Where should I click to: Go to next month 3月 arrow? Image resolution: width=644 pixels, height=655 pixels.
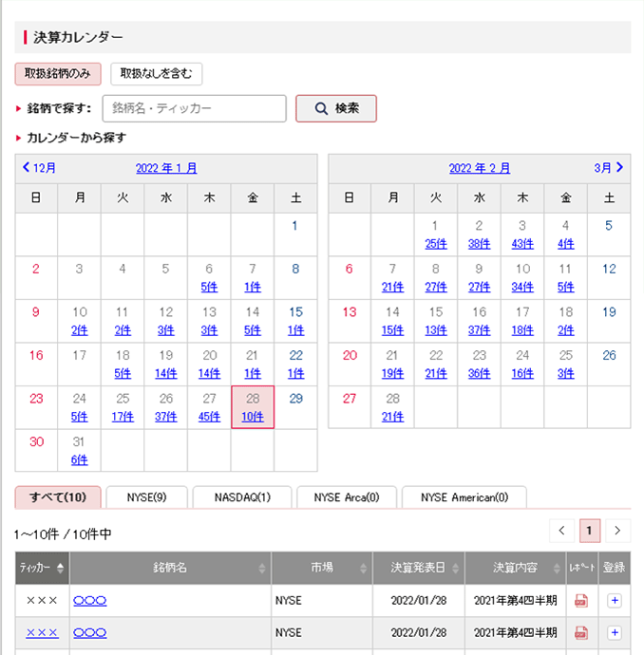609,168
